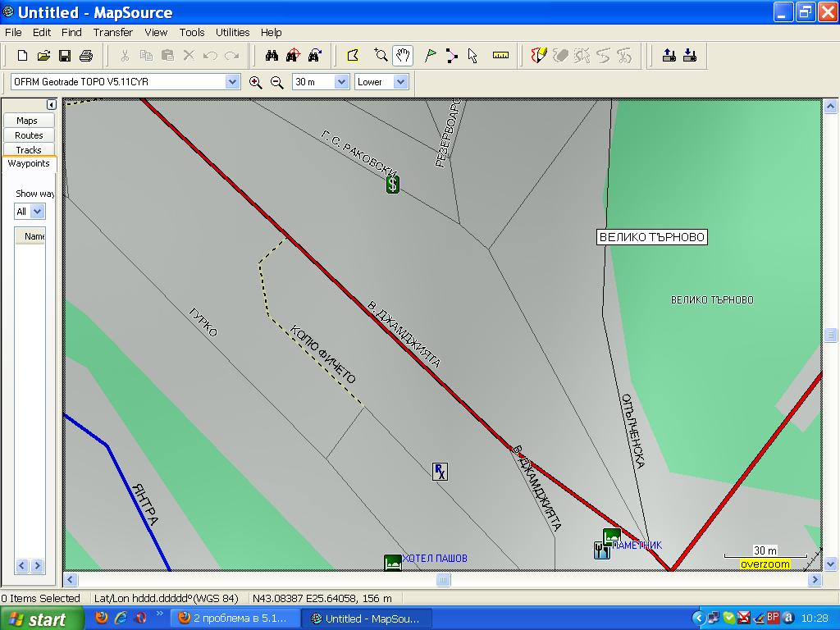Collapse the left side panel with the arrow
840x630 pixels.
(51, 105)
